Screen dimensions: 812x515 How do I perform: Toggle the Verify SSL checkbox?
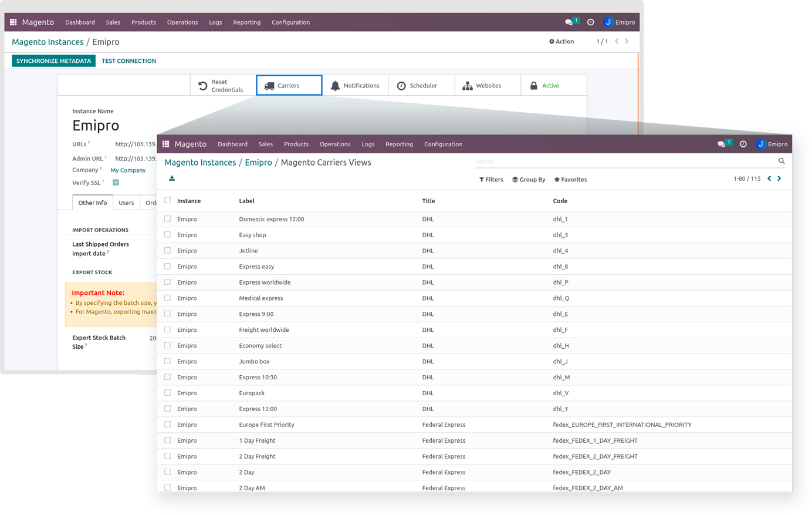coord(116,183)
